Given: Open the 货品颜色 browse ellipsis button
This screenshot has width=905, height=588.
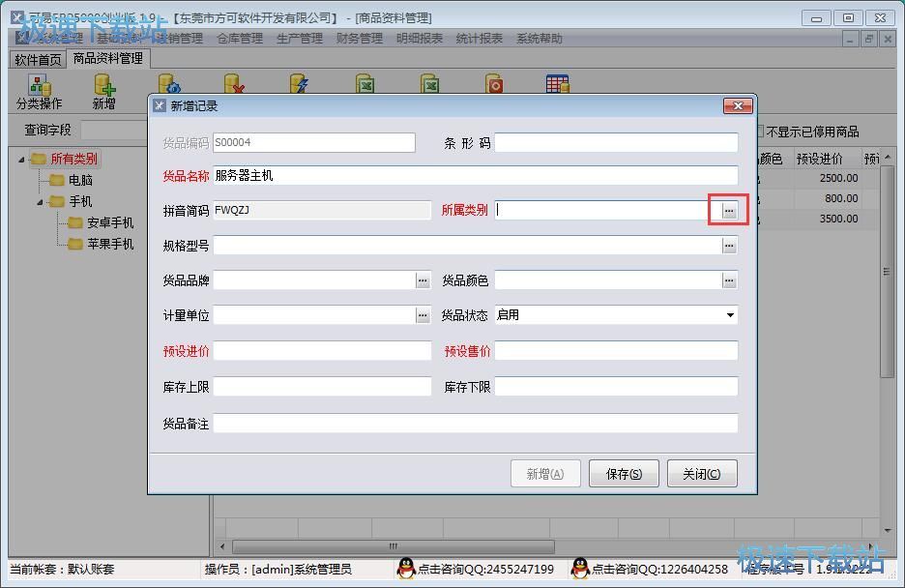Looking at the screenshot, I should [x=729, y=280].
